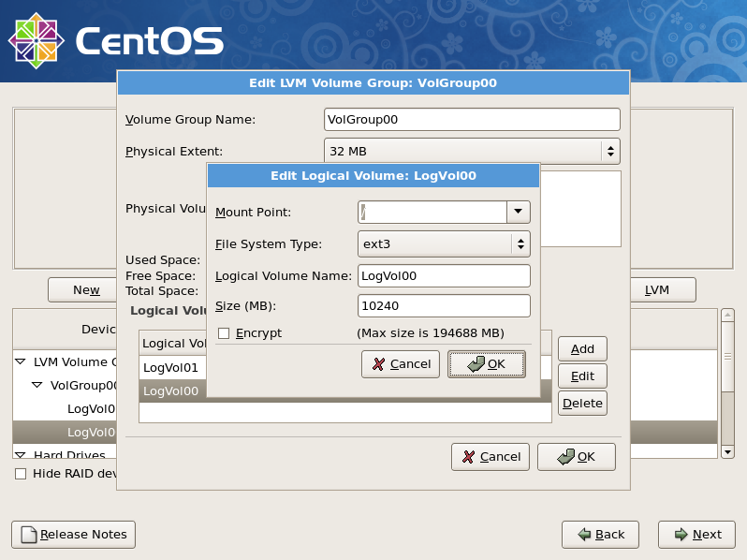Click the green Next arrow icon
747x560 pixels.
pyautogui.click(x=681, y=535)
